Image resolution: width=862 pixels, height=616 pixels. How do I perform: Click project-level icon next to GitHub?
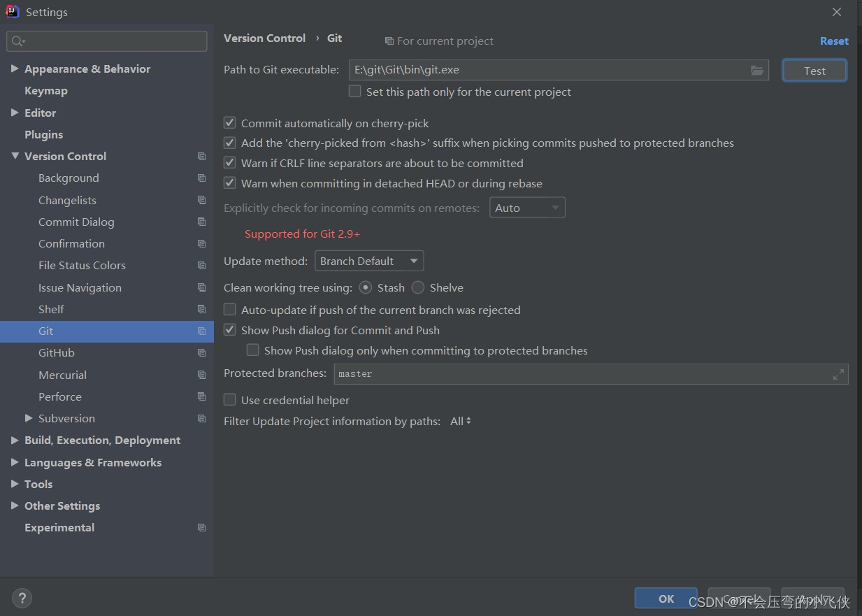pos(201,353)
